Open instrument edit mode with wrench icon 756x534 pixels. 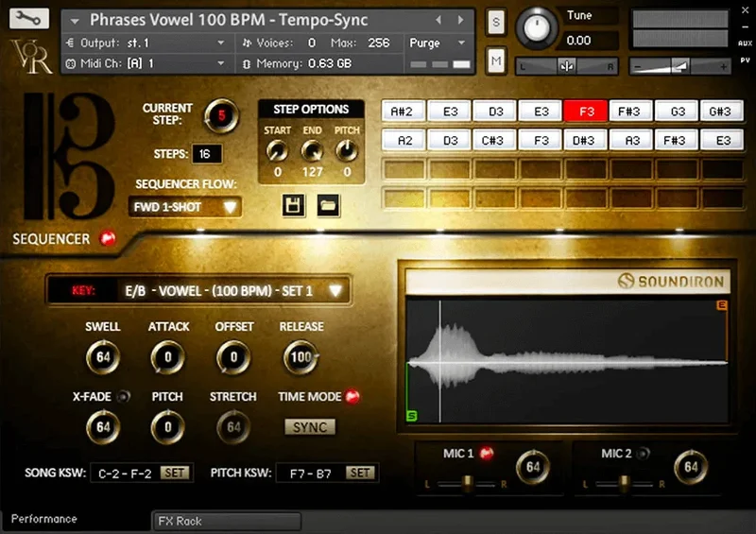tap(29, 18)
